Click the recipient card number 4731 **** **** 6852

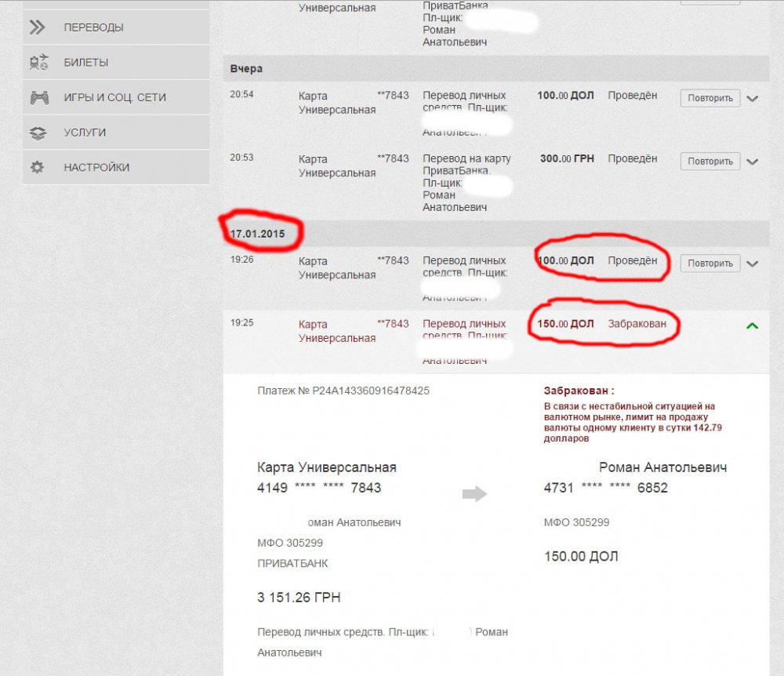point(605,488)
